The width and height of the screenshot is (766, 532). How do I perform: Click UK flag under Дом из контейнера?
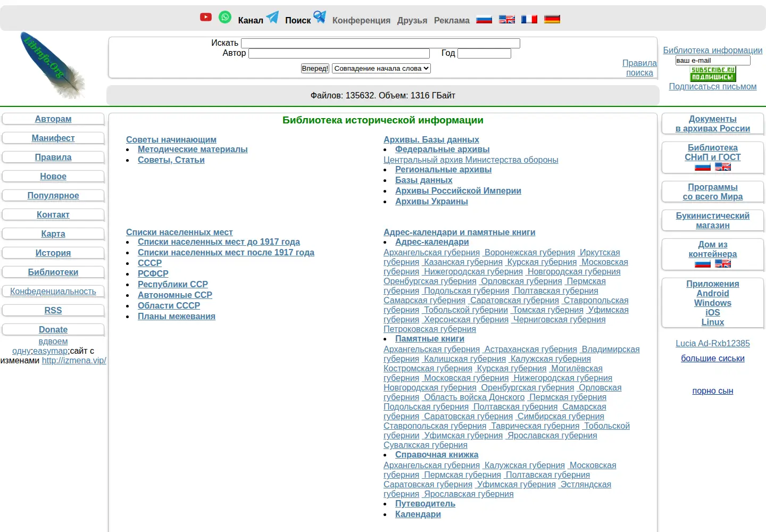(723, 264)
